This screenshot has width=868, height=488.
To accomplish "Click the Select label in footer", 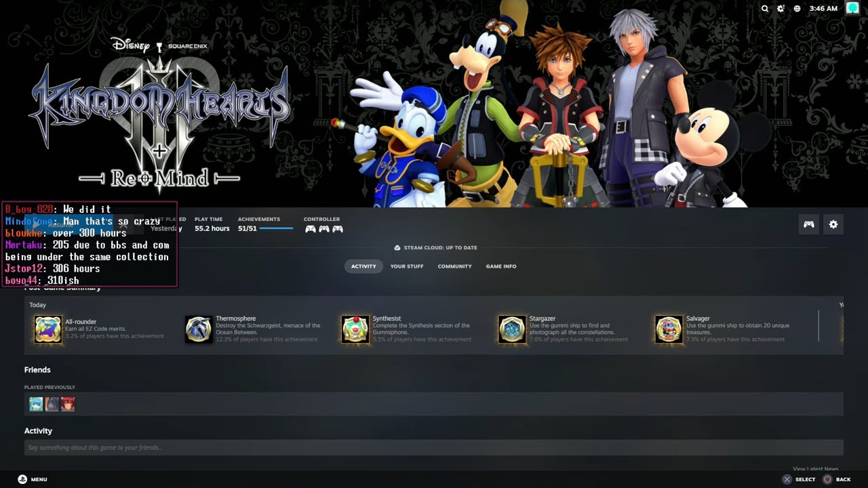I will click(x=805, y=479).
